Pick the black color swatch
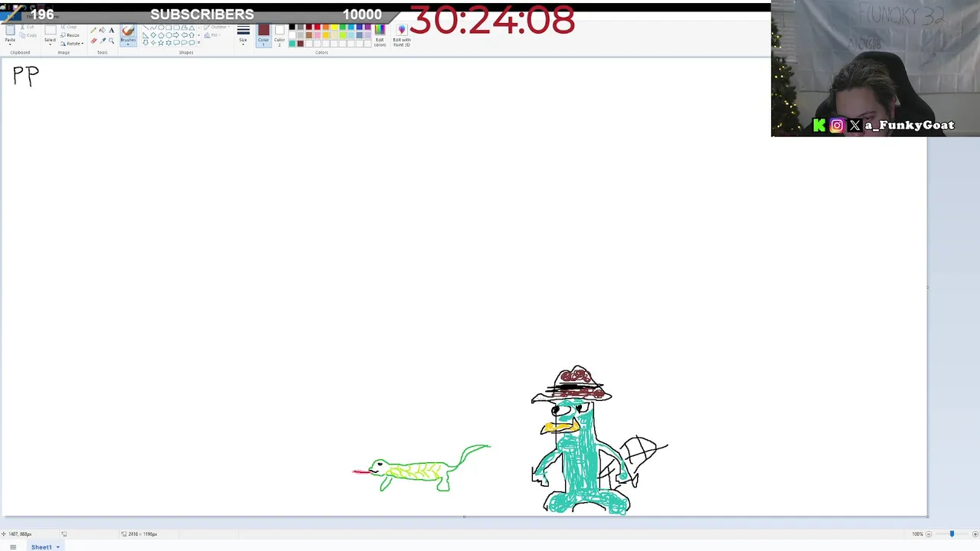 pyautogui.click(x=292, y=28)
